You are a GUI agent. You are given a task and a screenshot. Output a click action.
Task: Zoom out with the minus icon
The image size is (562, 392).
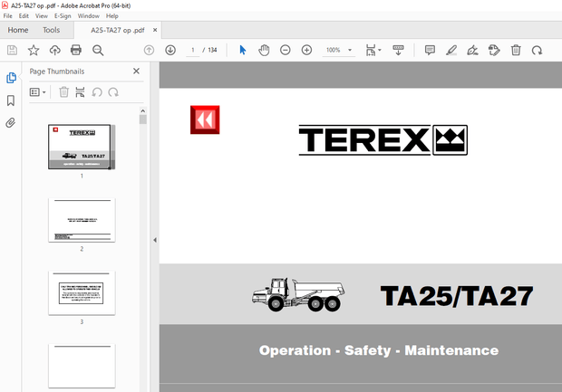(286, 50)
